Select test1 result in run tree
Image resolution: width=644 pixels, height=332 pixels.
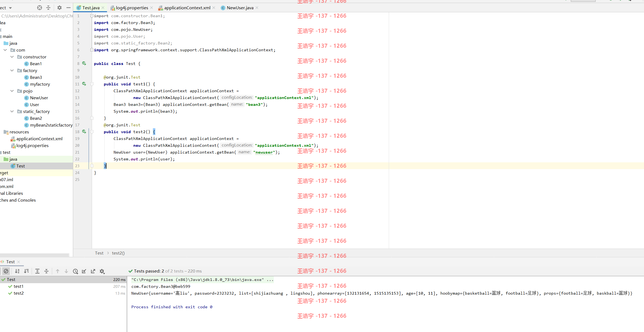click(63, 286)
